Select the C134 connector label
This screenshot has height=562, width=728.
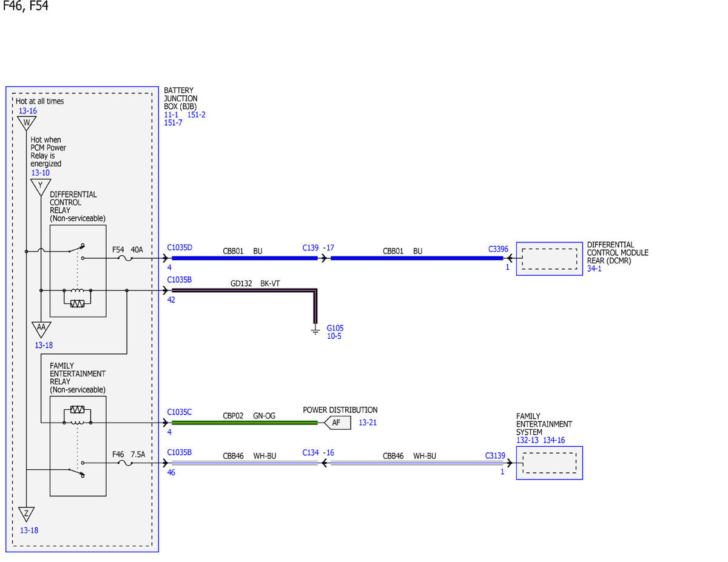(x=311, y=452)
